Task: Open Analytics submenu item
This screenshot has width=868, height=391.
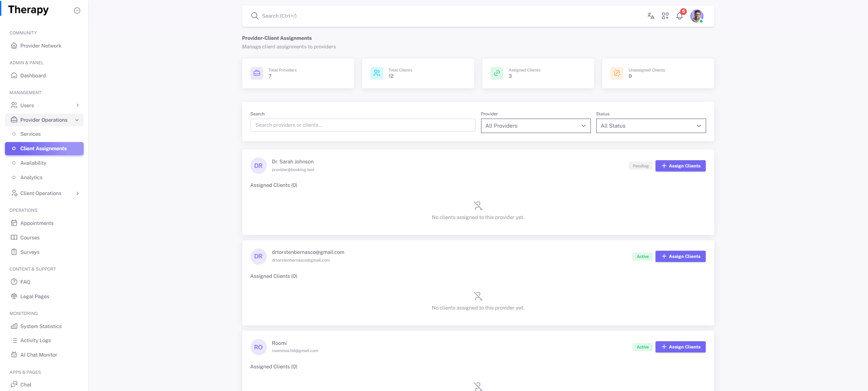Action: click(x=44, y=177)
